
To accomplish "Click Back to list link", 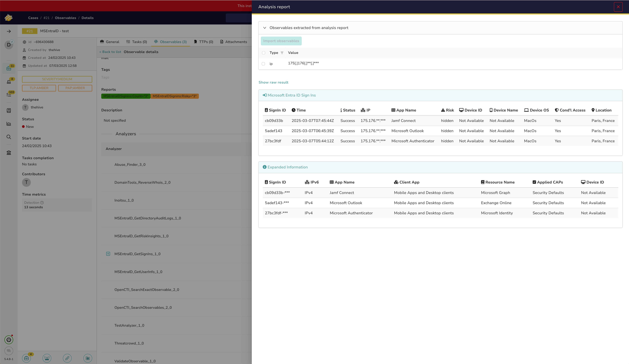I will [110, 52].
